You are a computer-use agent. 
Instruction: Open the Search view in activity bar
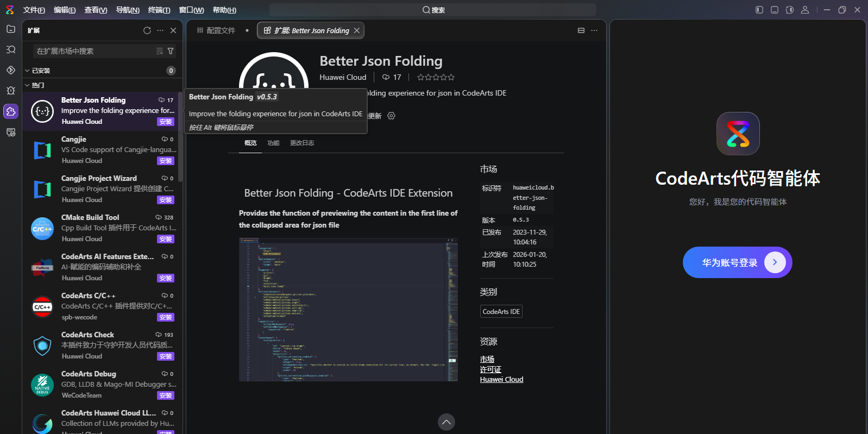tap(11, 50)
